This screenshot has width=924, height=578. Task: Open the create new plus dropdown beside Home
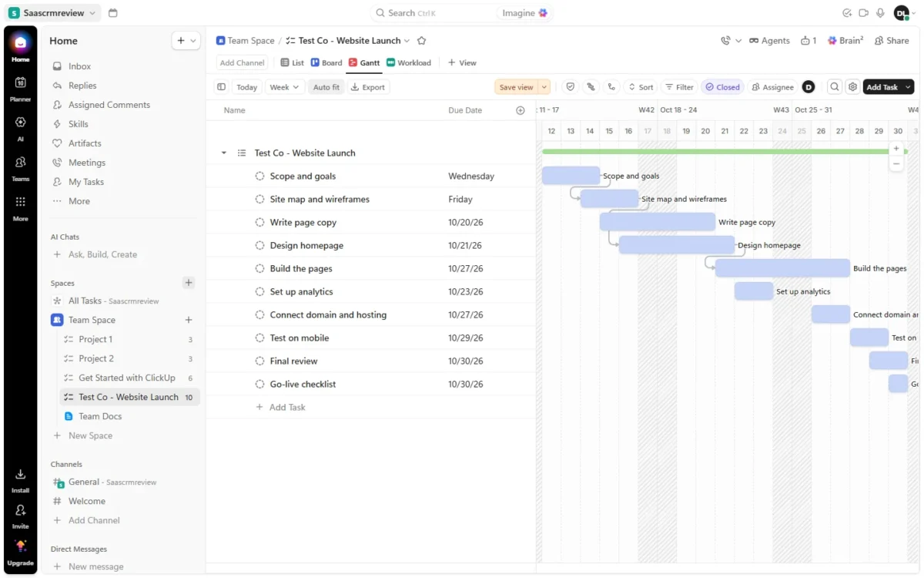(186, 41)
